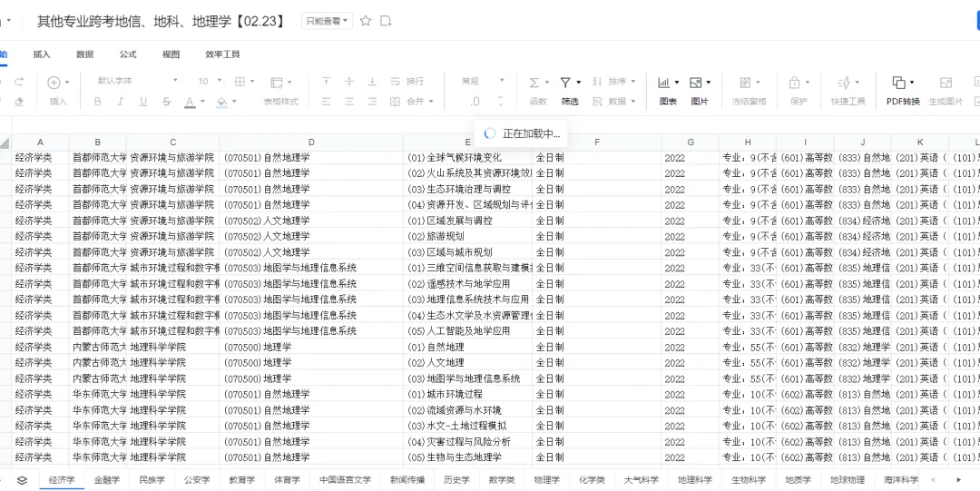
Task: Expand the 合并 merge options arrow
Action: [x=431, y=102]
